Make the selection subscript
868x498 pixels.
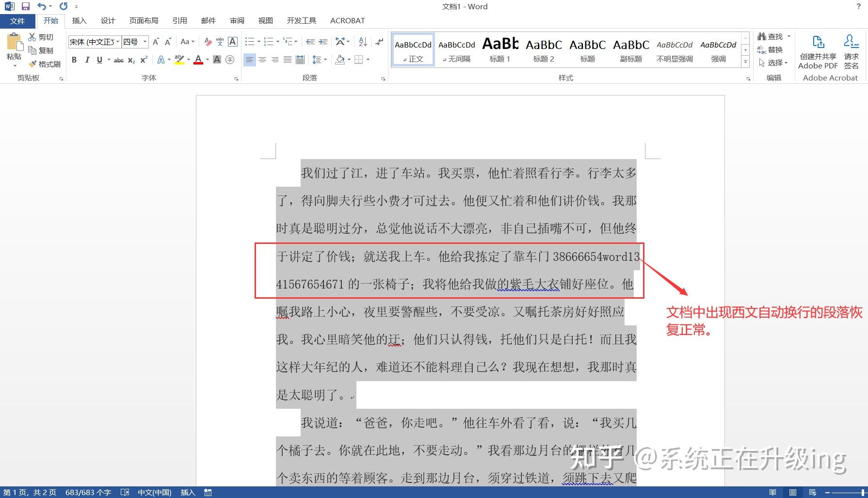click(131, 60)
